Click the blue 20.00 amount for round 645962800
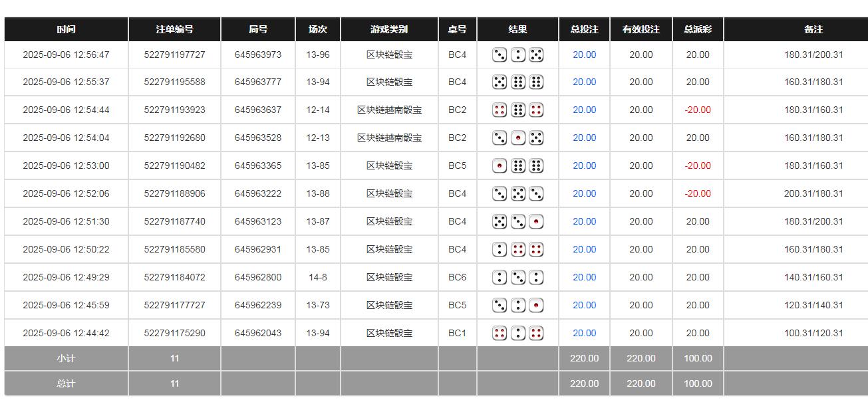The image size is (868, 408). (584, 277)
